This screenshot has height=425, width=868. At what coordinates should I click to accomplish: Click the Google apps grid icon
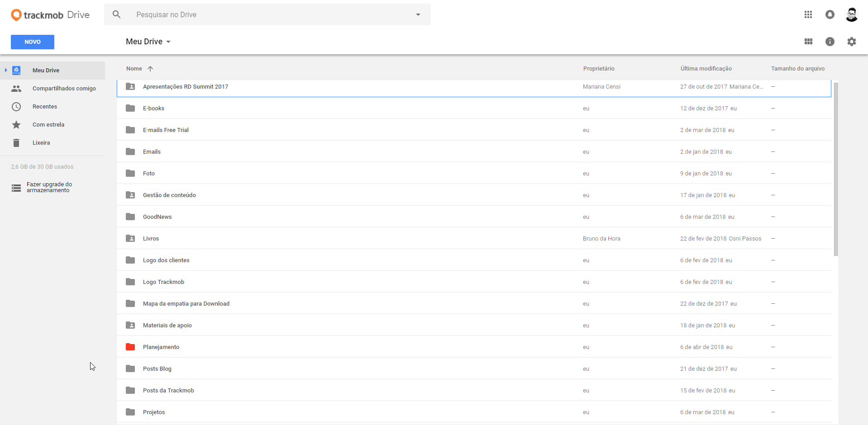click(808, 14)
